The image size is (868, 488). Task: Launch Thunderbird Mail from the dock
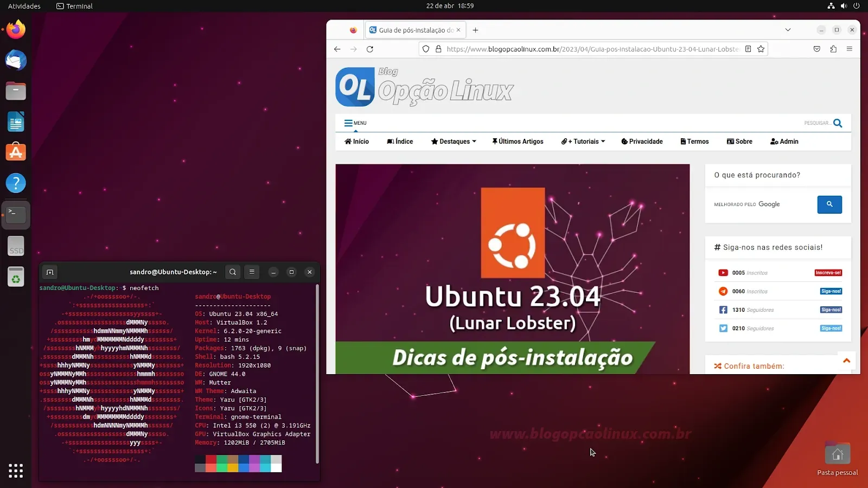coord(16,60)
